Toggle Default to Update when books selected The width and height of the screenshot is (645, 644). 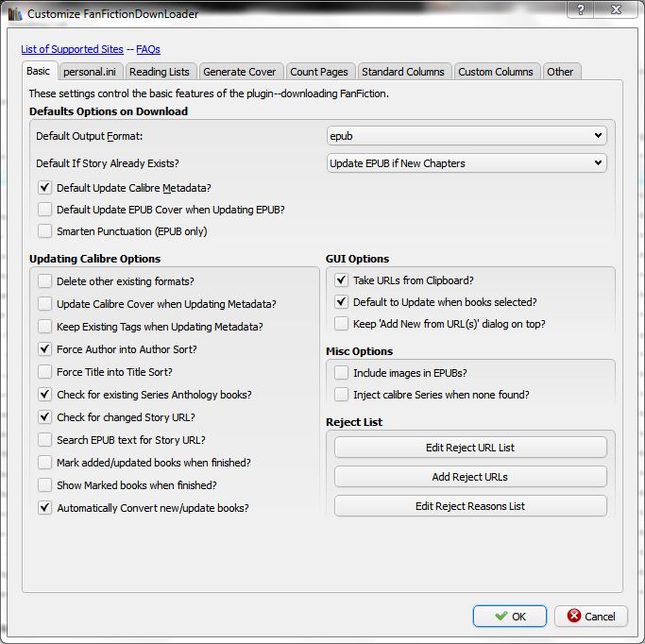341,302
